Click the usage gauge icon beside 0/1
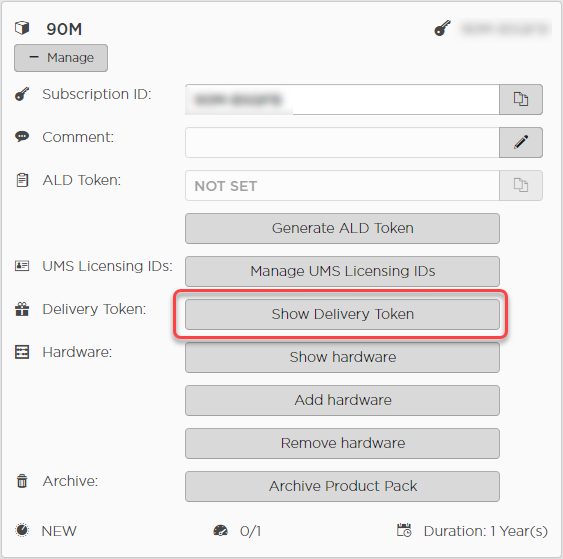Viewport: 563px width, 559px height. pyautogui.click(x=220, y=531)
